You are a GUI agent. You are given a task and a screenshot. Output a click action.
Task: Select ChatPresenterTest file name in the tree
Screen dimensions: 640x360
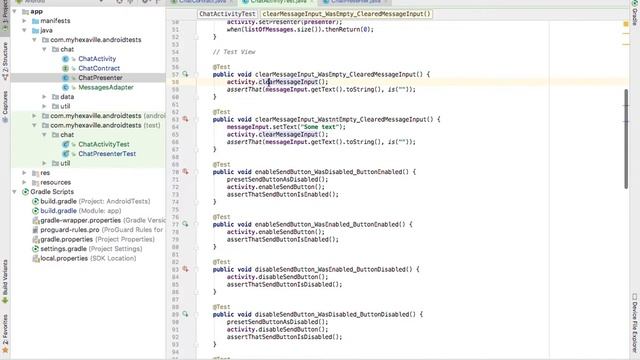pos(107,154)
